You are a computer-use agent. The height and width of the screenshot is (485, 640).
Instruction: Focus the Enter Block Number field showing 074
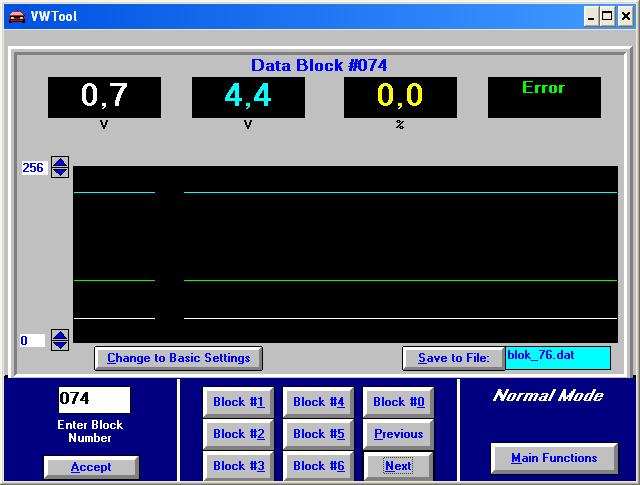(x=94, y=400)
